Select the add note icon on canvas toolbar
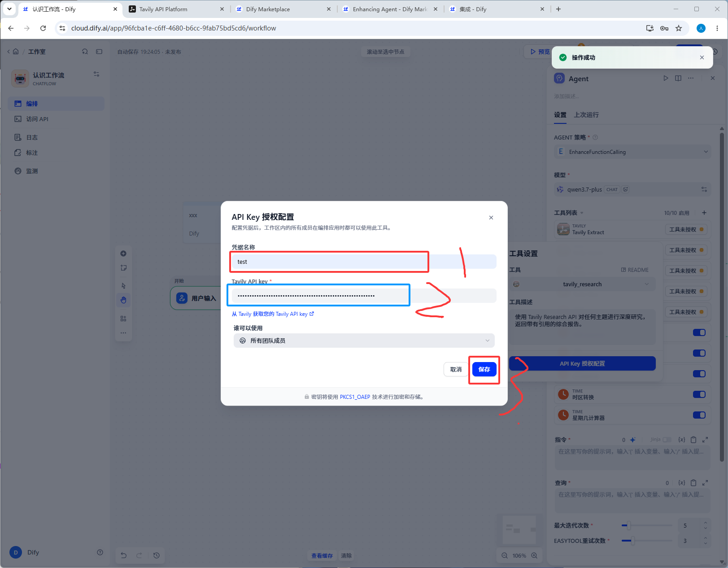The image size is (728, 568). [x=123, y=268]
